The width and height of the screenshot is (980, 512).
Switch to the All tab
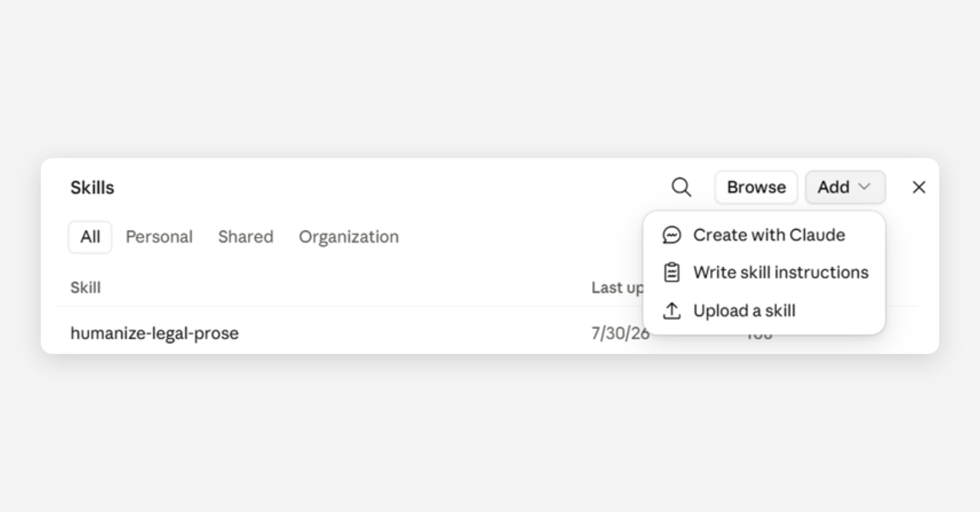[x=90, y=237]
